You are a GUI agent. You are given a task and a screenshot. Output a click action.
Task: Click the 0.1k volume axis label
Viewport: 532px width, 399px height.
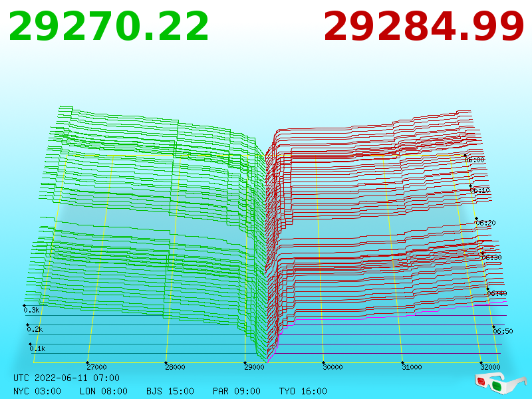coord(37,348)
